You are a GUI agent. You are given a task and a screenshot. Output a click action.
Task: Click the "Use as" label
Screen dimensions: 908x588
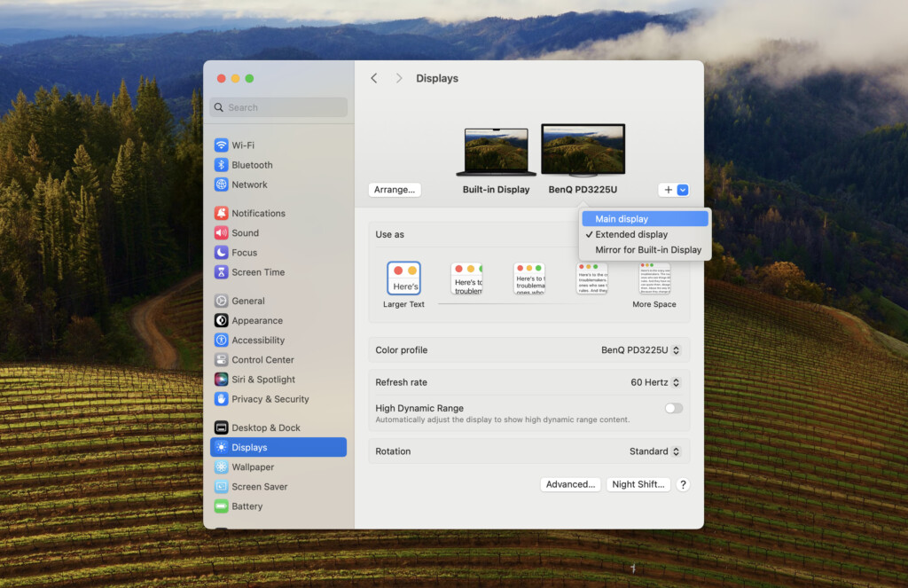click(x=390, y=235)
